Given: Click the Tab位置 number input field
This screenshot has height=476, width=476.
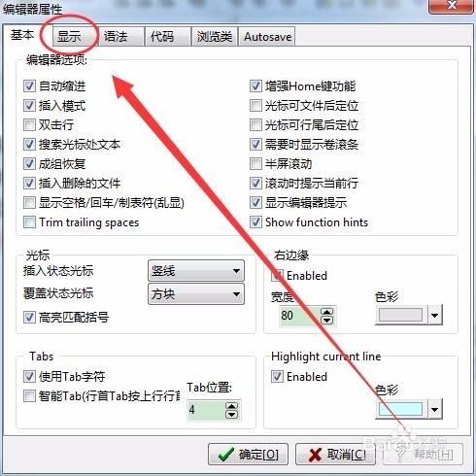Looking at the screenshot, I should point(206,410).
